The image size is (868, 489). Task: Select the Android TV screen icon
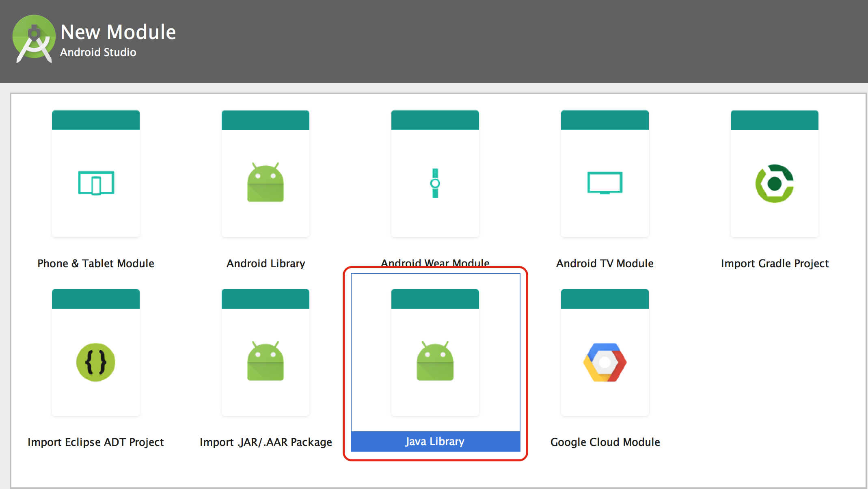pyautogui.click(x=605, y=183)
